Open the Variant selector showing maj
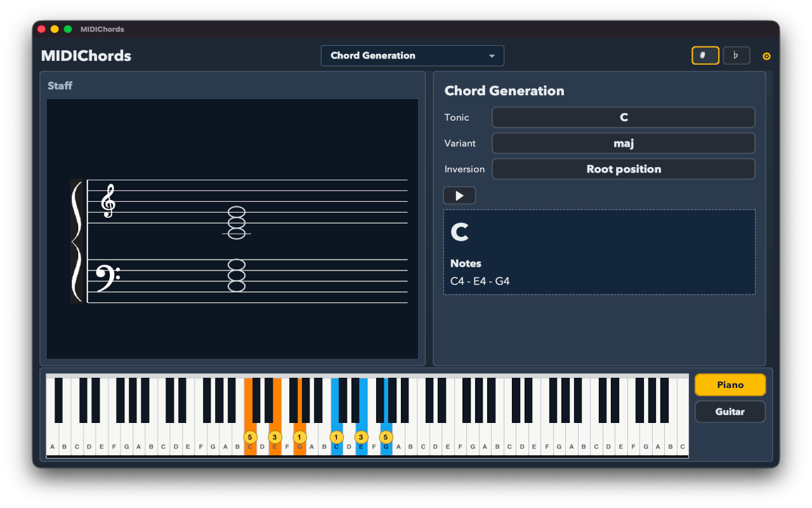 [623, 143]
